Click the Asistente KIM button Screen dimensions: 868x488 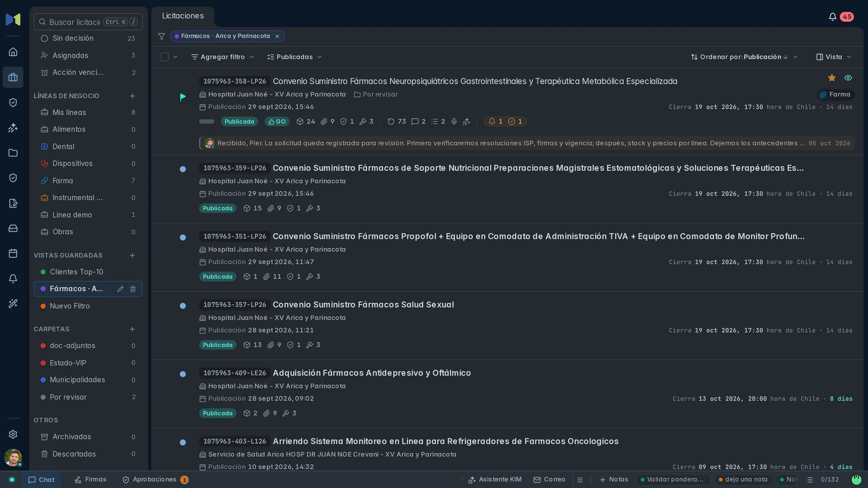(495, 480)
